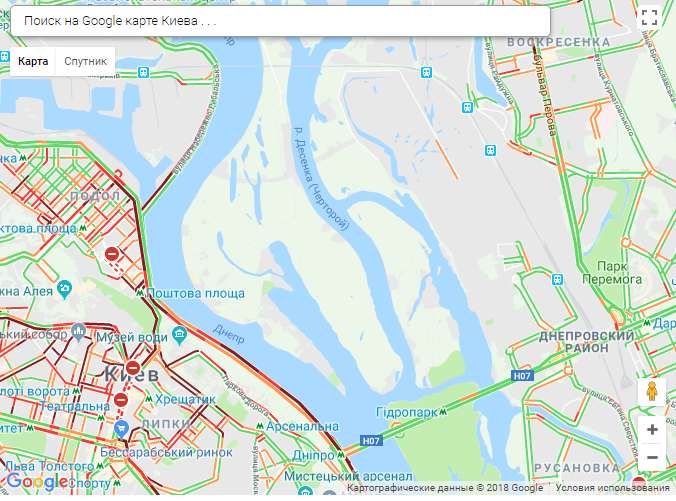Select the Гідропарк metro station marker
676x501 pixels.
point(443,412)
